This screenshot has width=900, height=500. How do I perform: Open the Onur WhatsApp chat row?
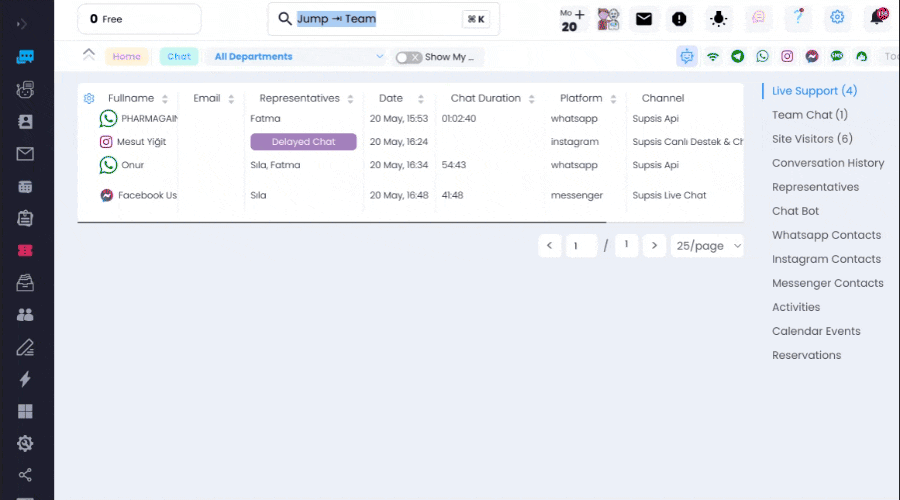[x=410, y=165]
